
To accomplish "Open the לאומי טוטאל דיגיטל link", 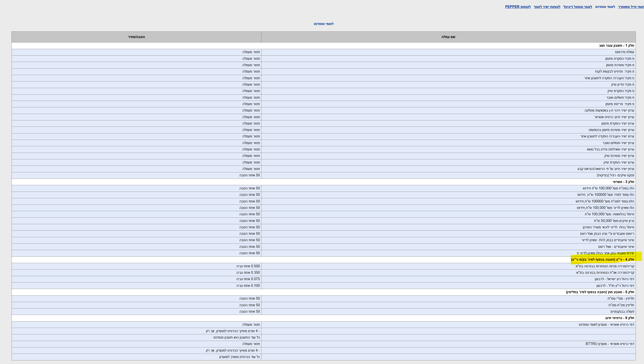I will coord(577,7).
